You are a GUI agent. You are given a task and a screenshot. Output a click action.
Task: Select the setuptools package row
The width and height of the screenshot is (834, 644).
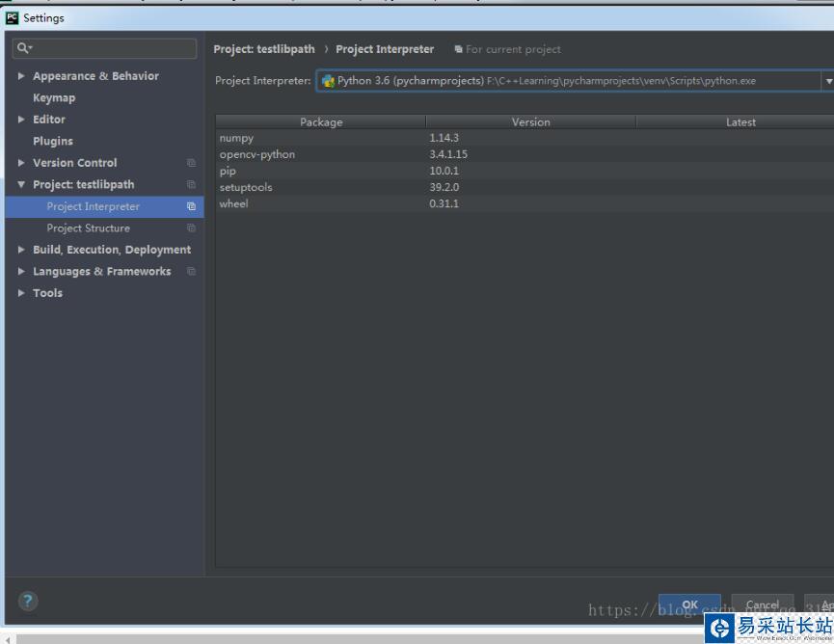coord(525,187)
